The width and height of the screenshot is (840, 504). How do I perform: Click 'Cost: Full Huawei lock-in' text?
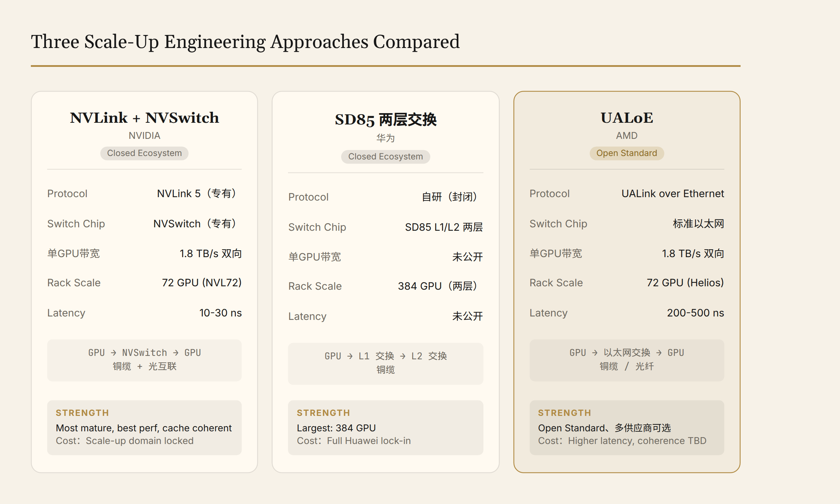(354, 441)
